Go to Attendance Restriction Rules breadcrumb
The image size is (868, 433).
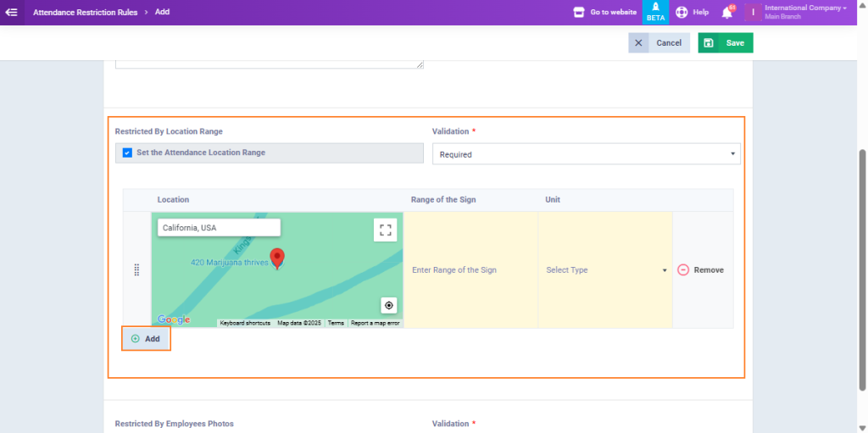86,12
